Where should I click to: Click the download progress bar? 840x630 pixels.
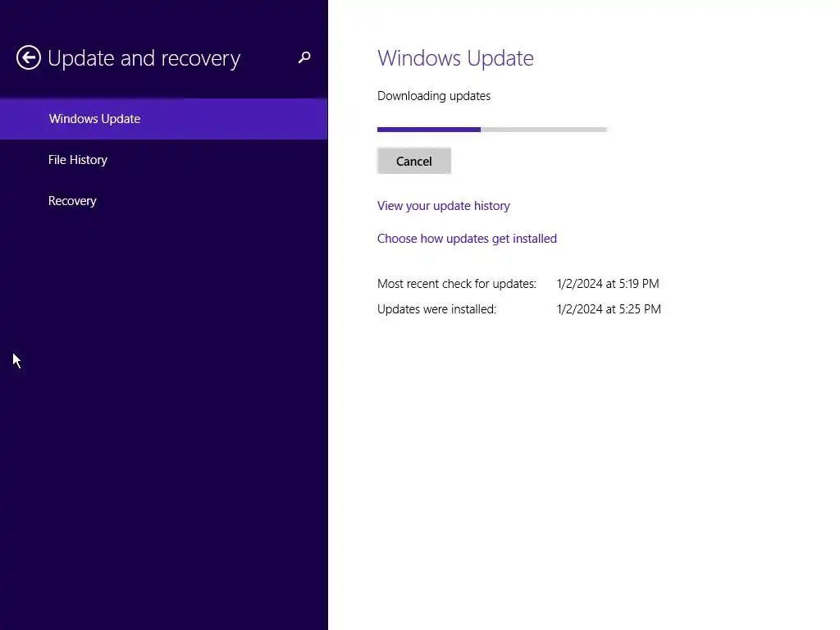click(x=492, y=129)
